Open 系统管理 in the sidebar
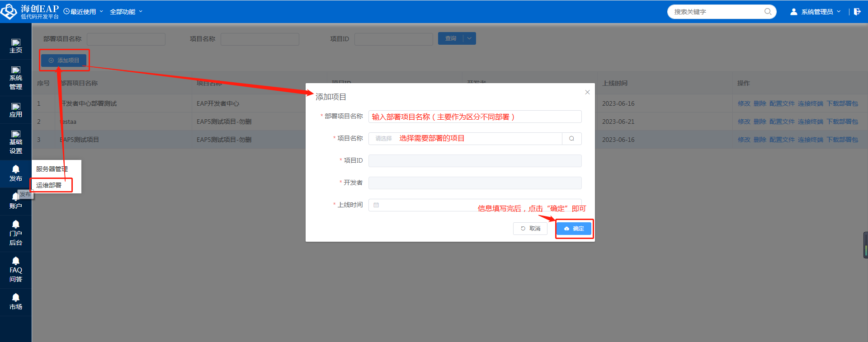Viewport: 868px width, 342px height. click(16, 78)
